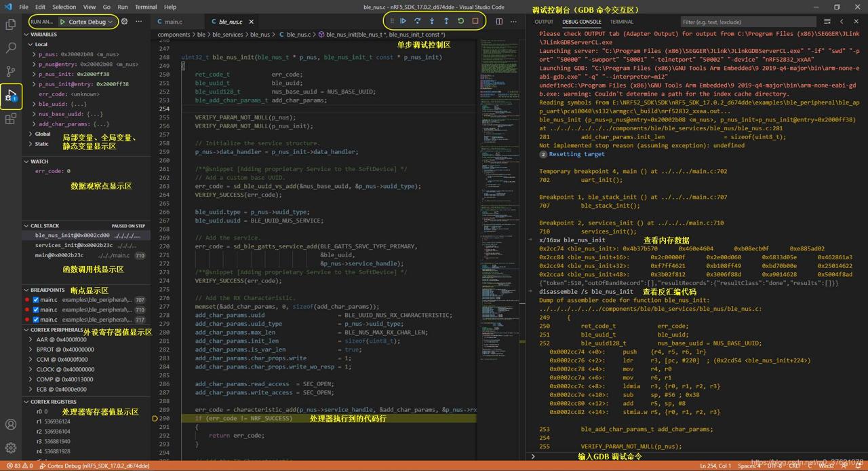Select services_init frame in call stack
Image resolution: width=868 pixels, height=471 pixels.
(x=85, y=245)
